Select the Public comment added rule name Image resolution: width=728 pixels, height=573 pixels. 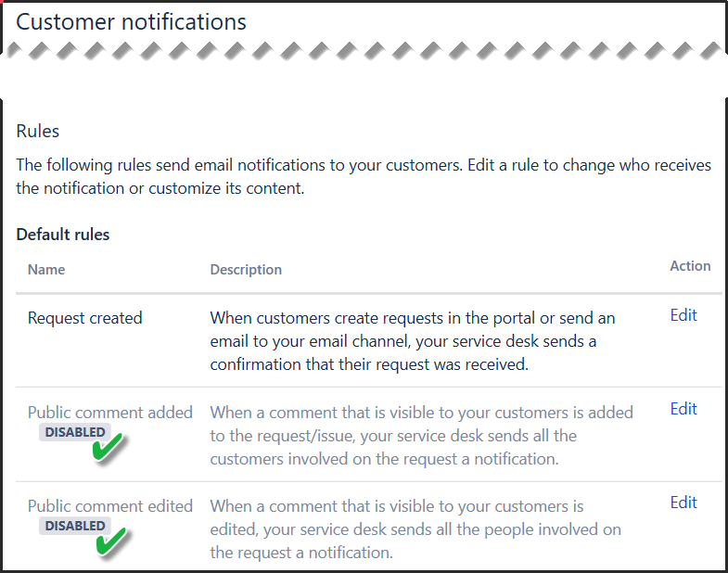(110, 413)
